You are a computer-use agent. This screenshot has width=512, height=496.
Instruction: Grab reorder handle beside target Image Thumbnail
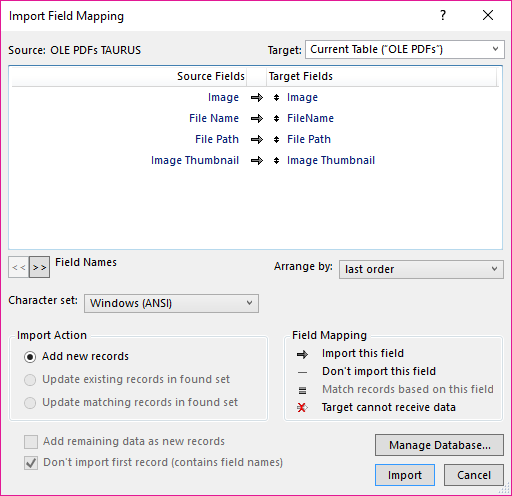coord(276,161)
